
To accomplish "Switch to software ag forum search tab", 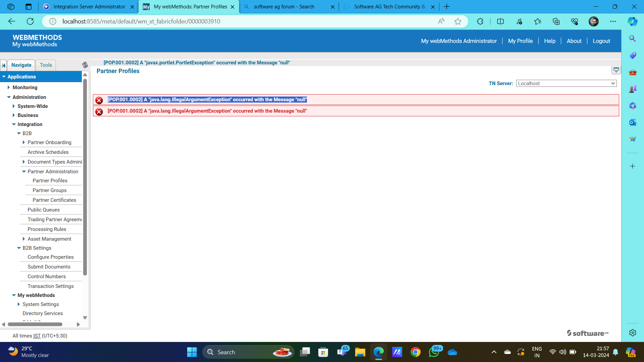I will click(x=288, y=7).
